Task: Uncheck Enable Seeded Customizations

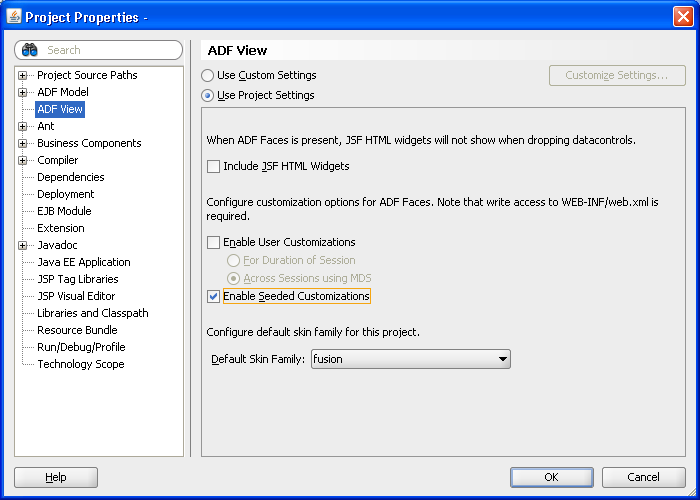Action: click(213, 296)
